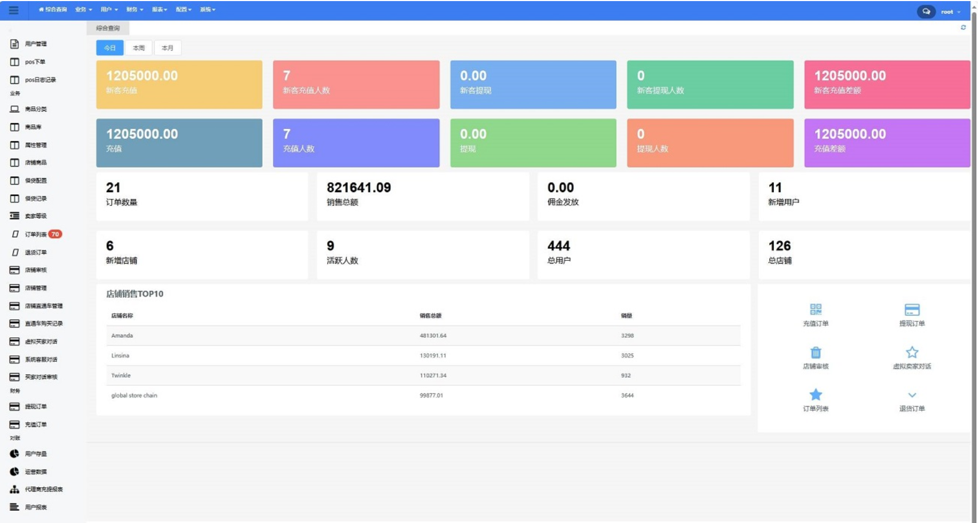Expand the 配置 dropdown in top navigation

184,10
